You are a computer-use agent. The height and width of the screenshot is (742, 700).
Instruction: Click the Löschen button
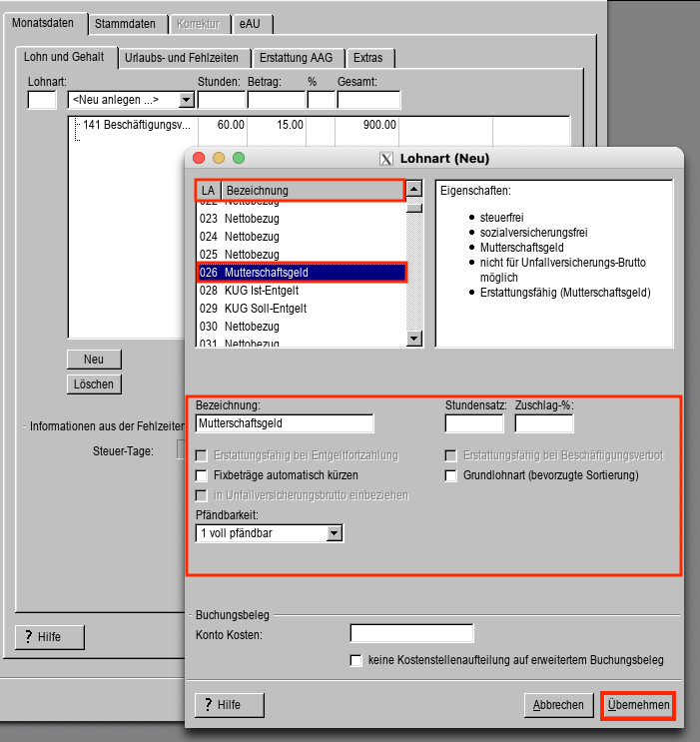point(94,384)
